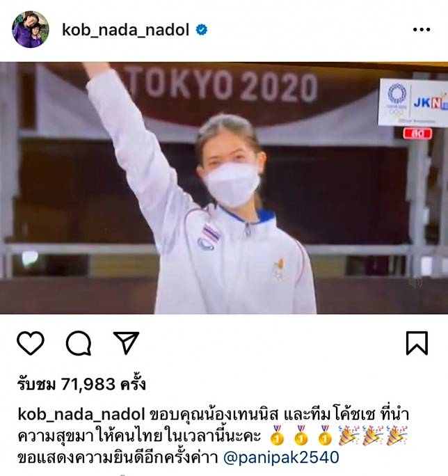
Task: Share the post with the paper plane icon
Action: pyautogui.click(x=127, y=342)
